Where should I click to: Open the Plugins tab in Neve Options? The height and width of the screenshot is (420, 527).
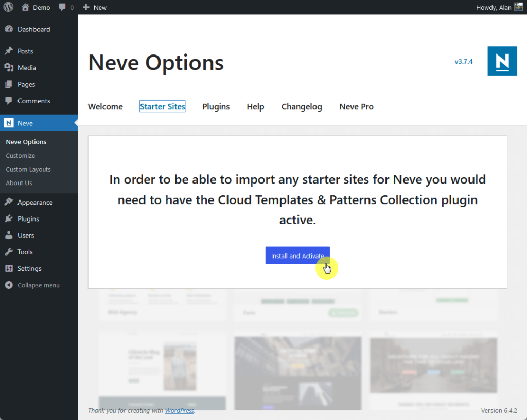216,107
